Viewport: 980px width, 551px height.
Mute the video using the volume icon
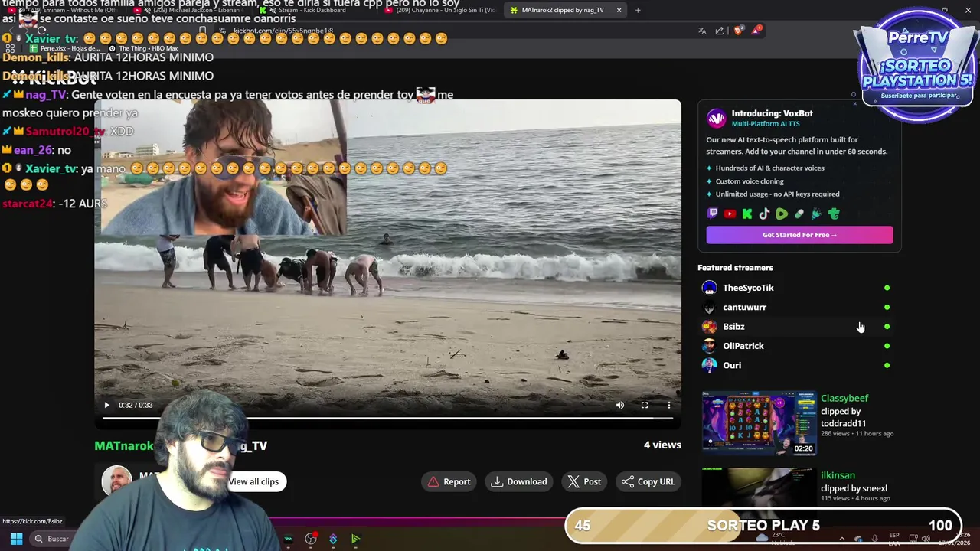(620, 405)
